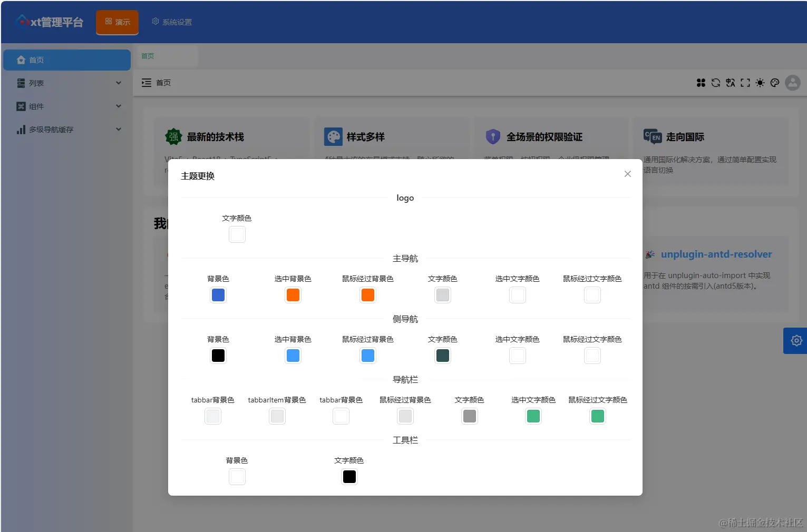Pick the 侧导航 选中文字颜色 swatch
This screenshot has height=532, width=807.
click(x=518, y=356)
